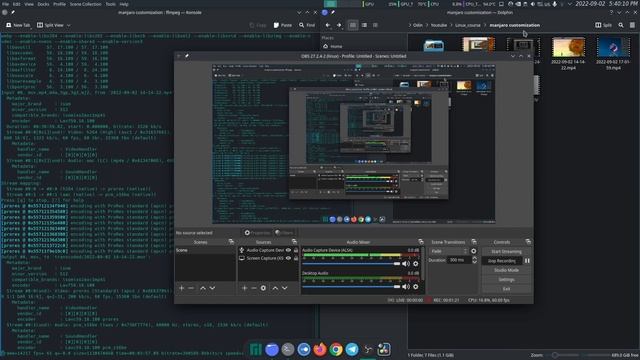Image resolution: width=640 pixels, height=360 pixels.
Task: Open the OBS File menu
Action: 5,4
